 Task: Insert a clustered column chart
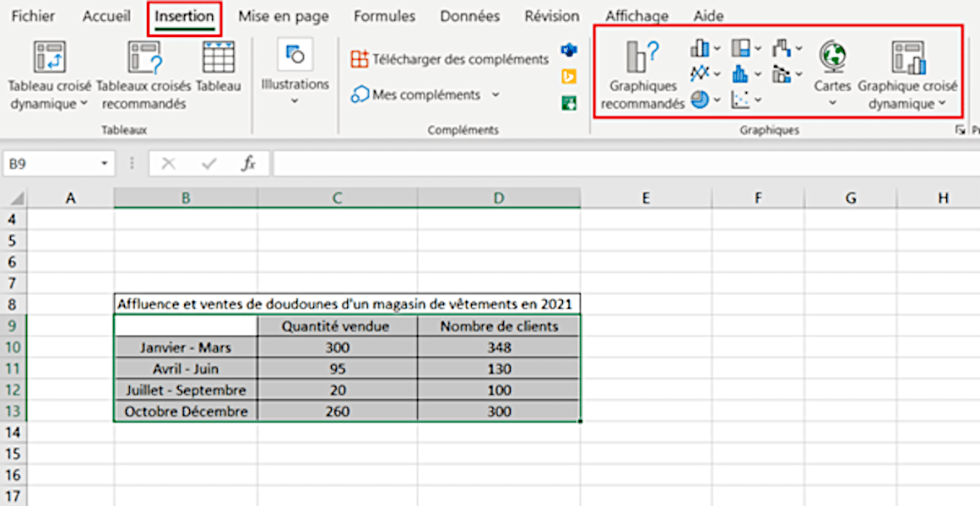(x=699, y=48)
